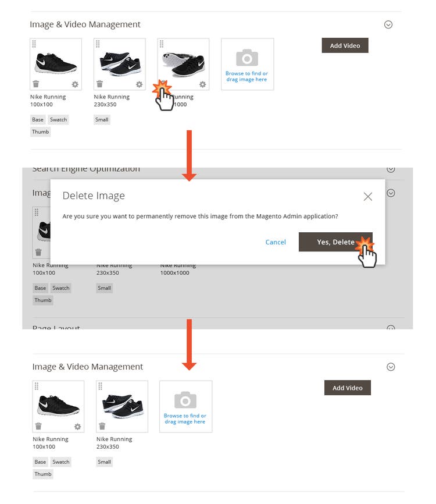436x504 pixels.
Task: Delete the 230x350 image in top section
Action: click(x=99, y=84)
